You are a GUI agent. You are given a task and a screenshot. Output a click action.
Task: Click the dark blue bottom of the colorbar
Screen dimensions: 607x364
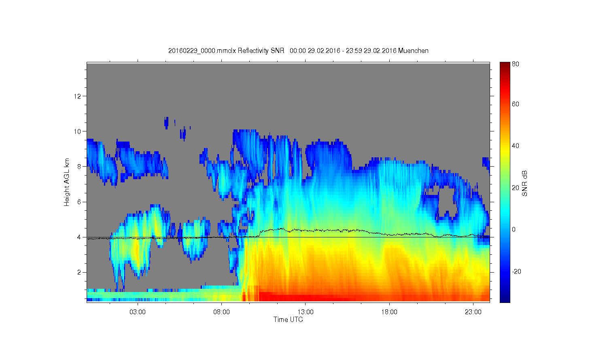click(x=505, y=297)
